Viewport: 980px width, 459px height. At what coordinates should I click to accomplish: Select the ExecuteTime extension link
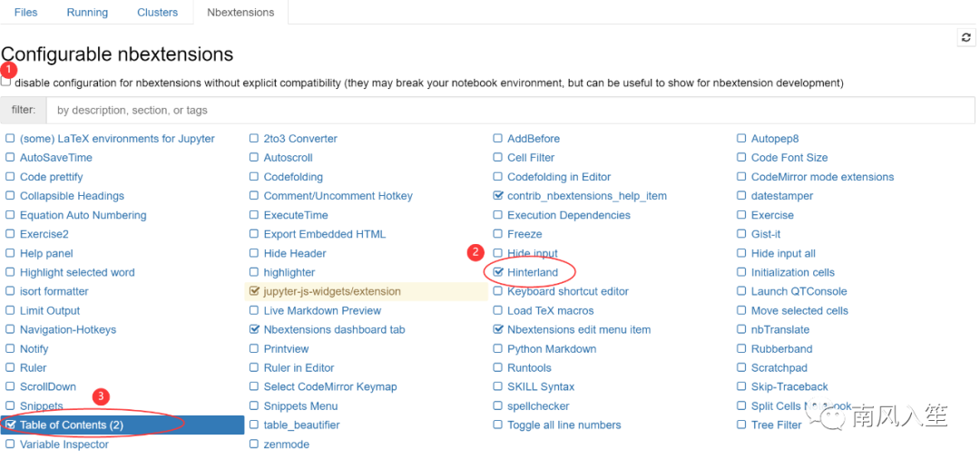[x=296, y=215]
